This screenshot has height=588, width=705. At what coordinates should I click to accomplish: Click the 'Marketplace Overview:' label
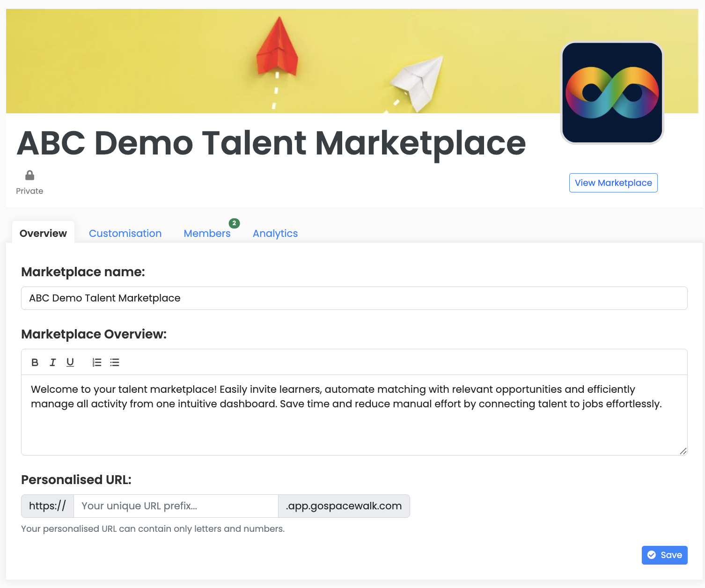pos(94,334)
